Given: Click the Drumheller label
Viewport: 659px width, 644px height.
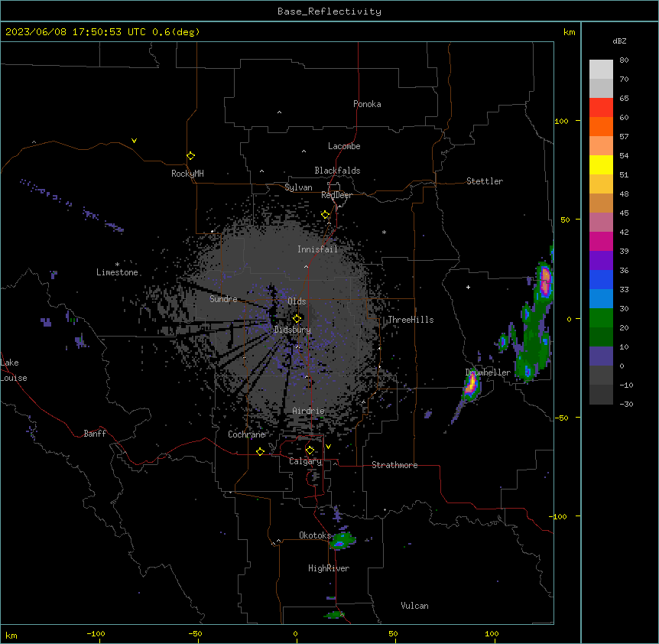Looking at the screenshot, I should (488, 372).
